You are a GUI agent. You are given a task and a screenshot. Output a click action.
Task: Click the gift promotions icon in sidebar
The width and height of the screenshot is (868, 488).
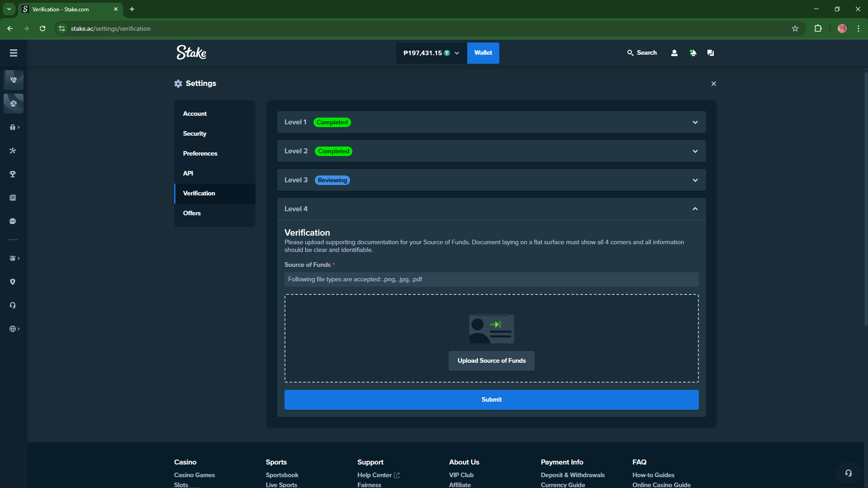(x=14, y=128)
